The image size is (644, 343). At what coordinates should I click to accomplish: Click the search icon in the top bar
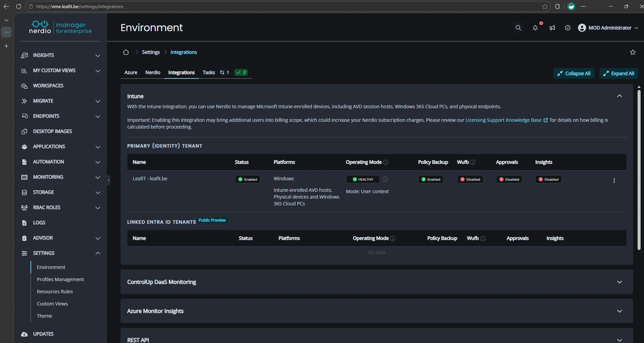click(x=518, y=28)
